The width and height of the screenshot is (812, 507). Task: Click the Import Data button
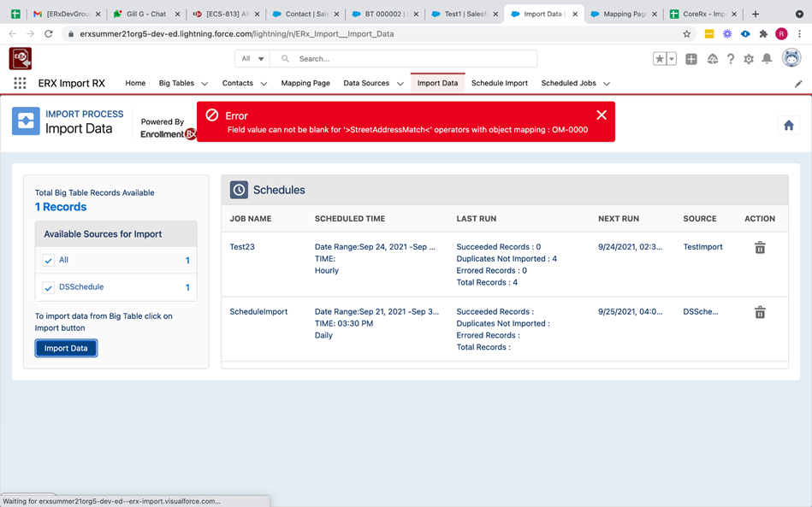[66, 348]
